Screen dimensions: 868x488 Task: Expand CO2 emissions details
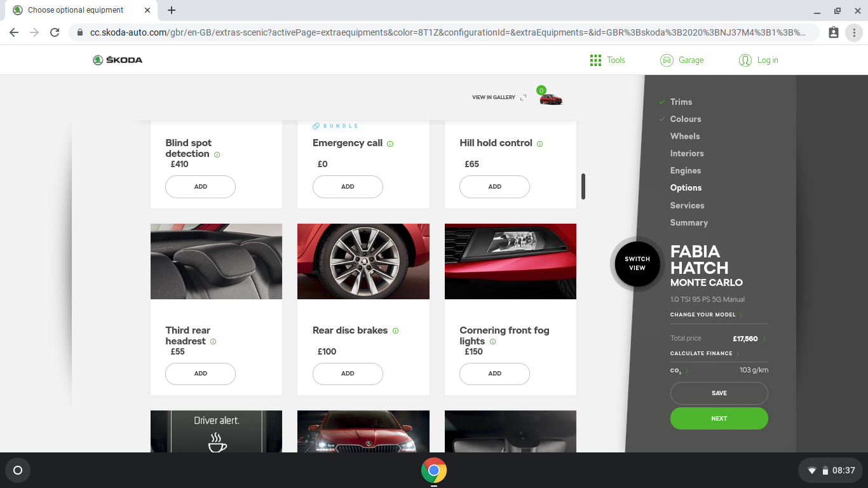(686, 370)
